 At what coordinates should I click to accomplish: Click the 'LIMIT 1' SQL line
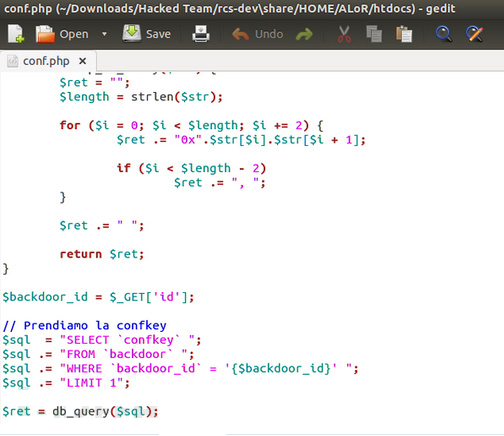(66, 383)
